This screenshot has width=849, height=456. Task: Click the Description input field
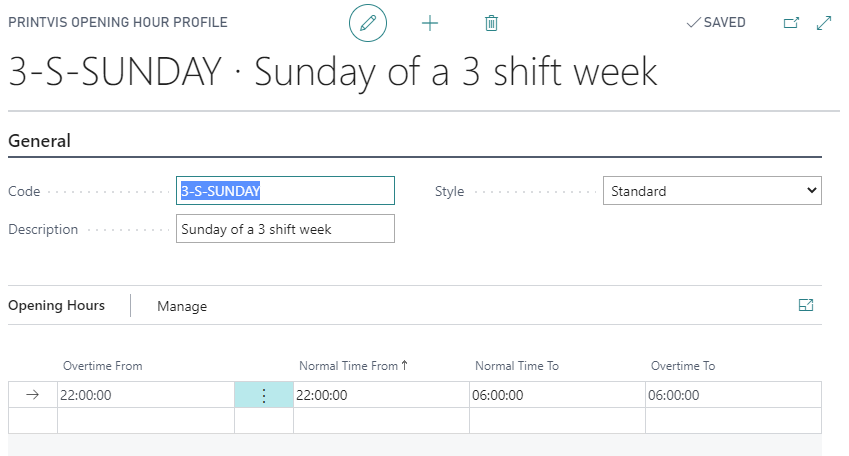point(285,229)
